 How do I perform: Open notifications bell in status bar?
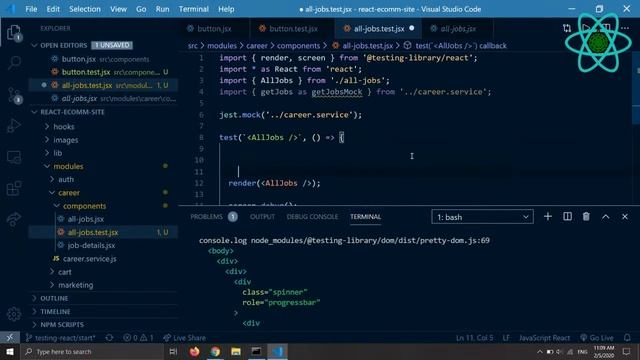coord(627,338)
